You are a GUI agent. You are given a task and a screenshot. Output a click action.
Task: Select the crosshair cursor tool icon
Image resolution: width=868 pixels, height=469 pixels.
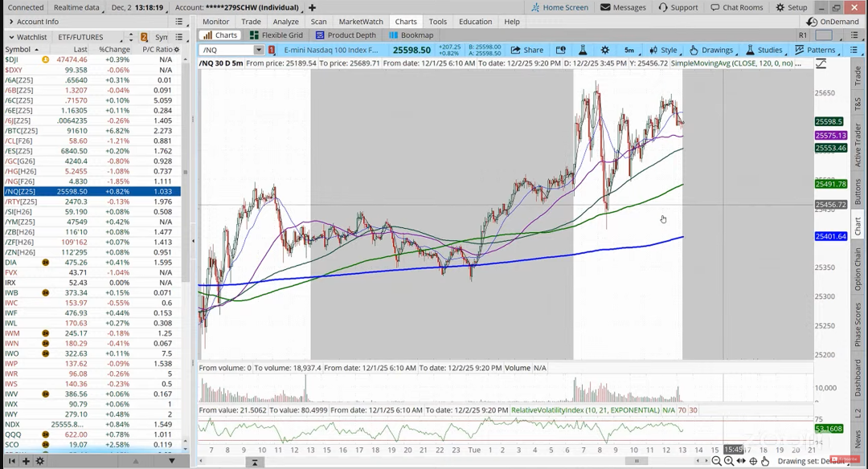[753, 461]
